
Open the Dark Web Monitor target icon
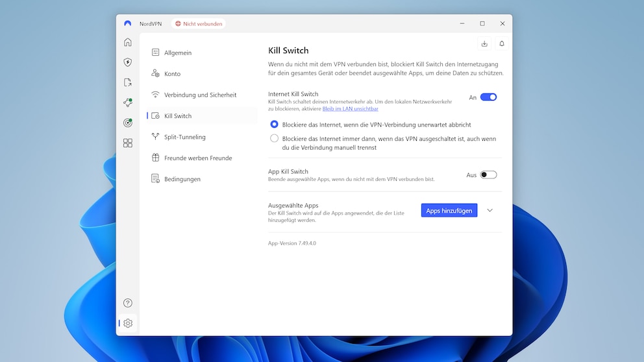point(128,123)
